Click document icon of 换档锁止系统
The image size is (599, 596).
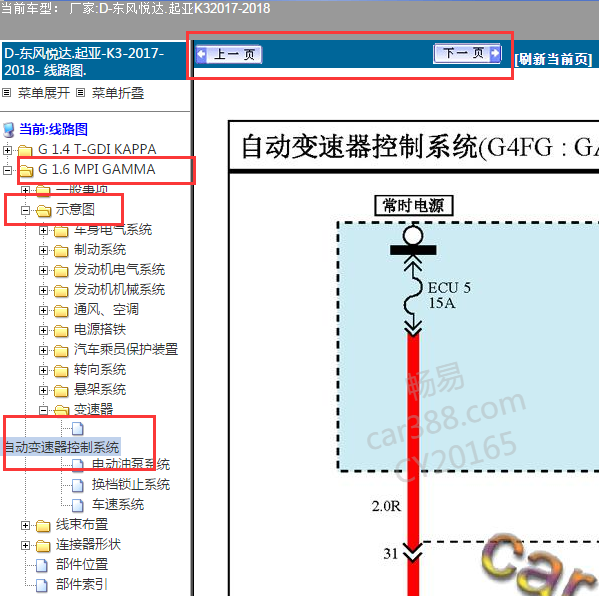[78, 485]
